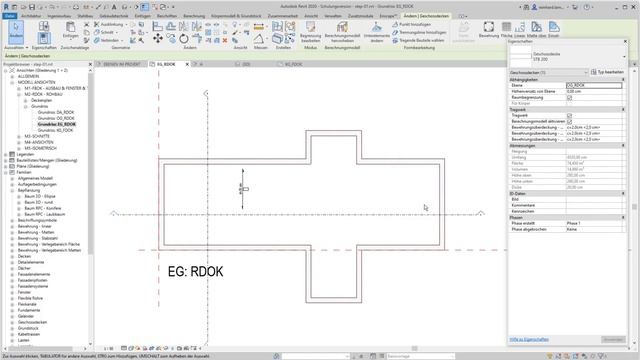Open the Architektur ribbon tab
This screenshot has height=360, width=640.
coord(31,16)
